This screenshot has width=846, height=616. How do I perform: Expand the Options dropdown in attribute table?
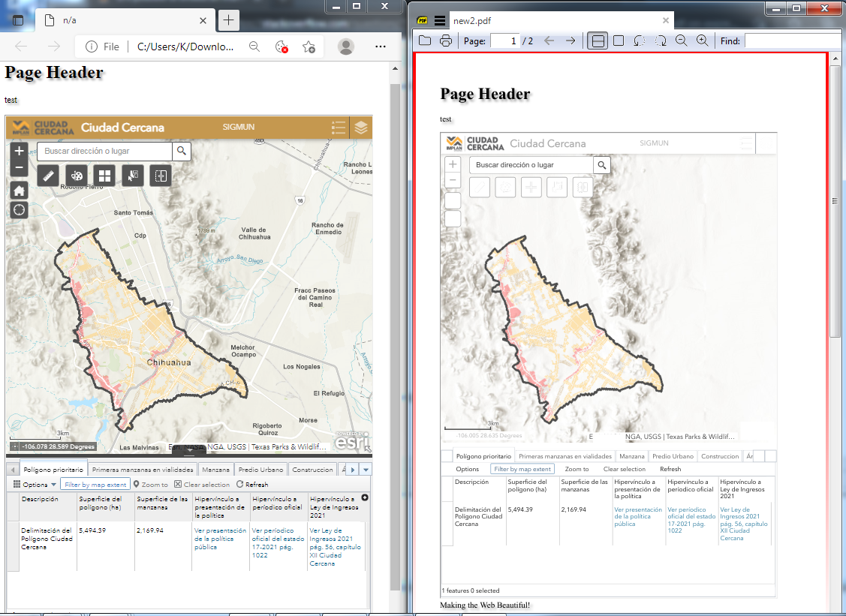tap(35, 485)
